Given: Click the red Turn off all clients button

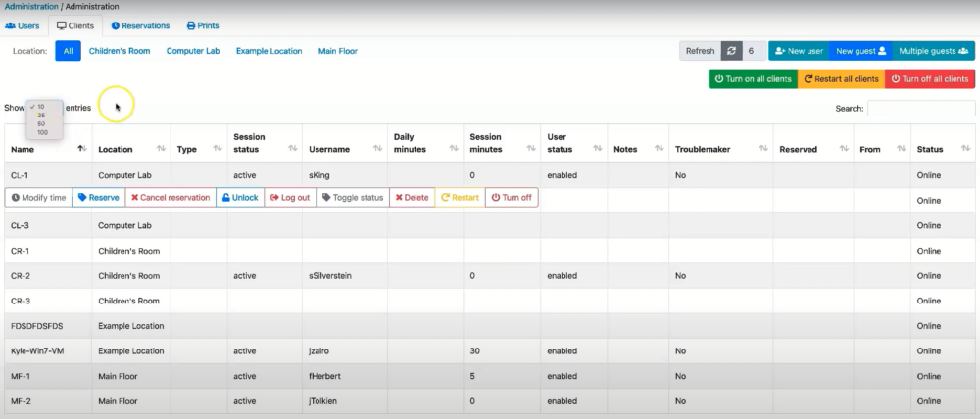Looking at the screenshot, I should click(929, 78).
